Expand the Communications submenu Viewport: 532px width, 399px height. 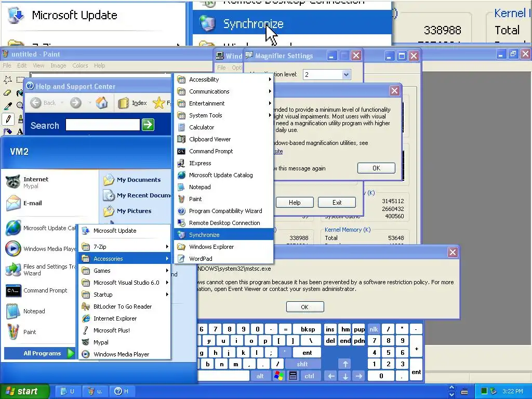[x=224, y=91]
